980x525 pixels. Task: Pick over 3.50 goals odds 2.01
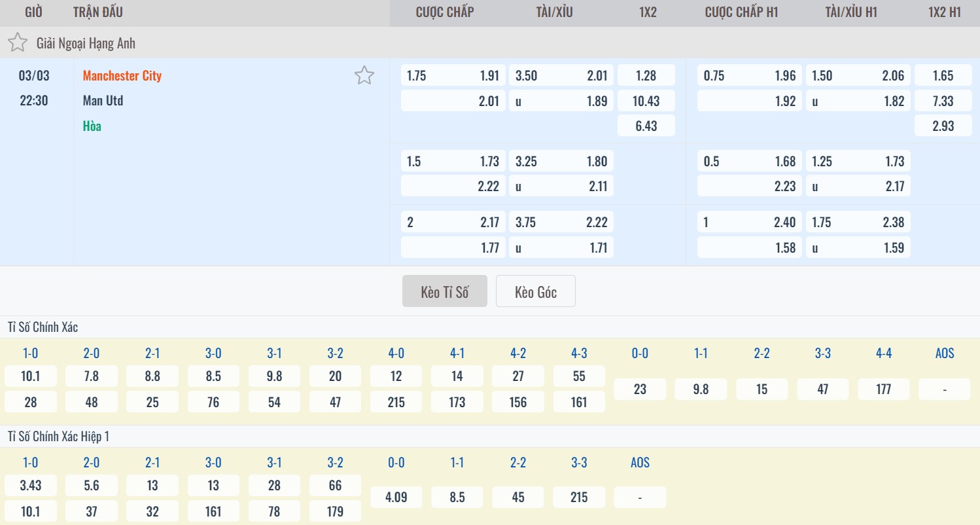tap(561, 76)
